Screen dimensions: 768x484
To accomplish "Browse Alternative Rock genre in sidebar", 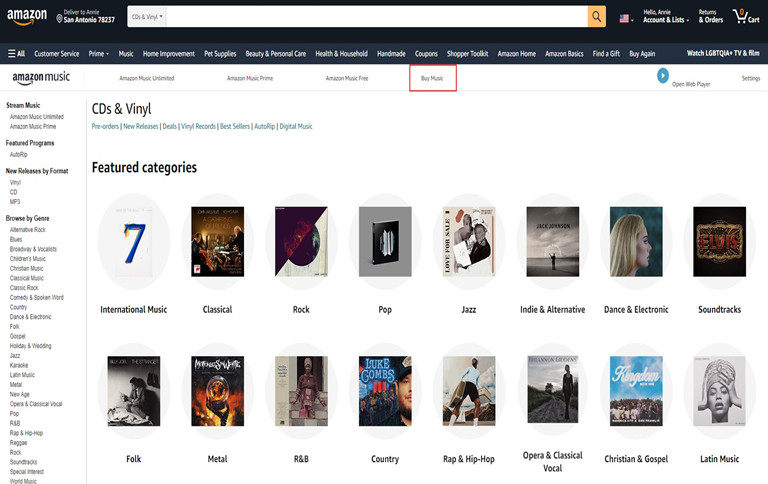I will click(x=27, y=230).
